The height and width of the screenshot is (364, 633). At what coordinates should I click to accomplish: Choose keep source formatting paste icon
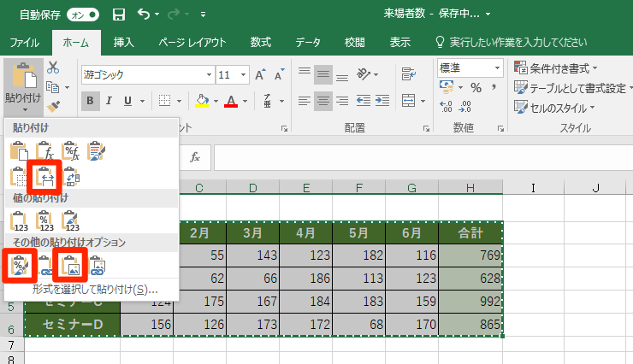point(96,151)
